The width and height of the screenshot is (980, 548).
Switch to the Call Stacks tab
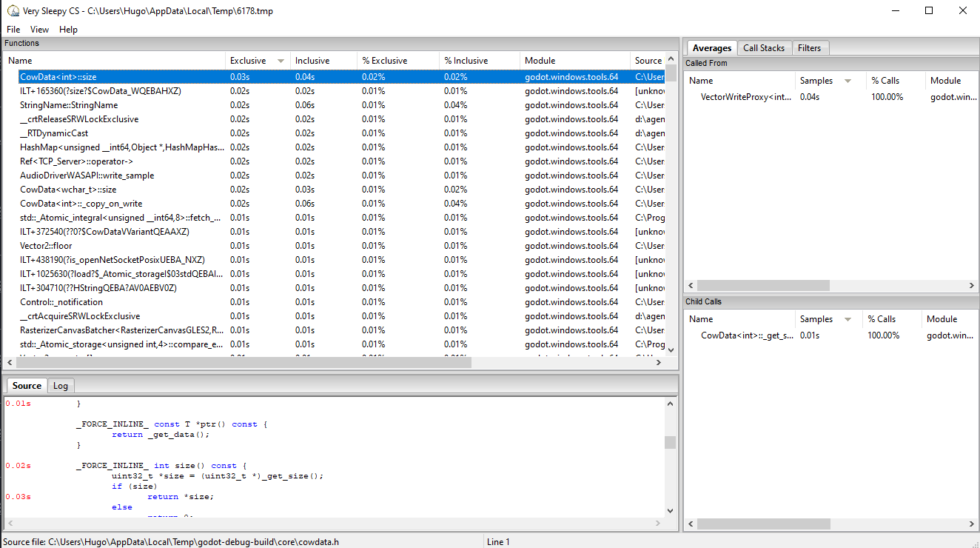pyautogui.click(x=764, y=47)
